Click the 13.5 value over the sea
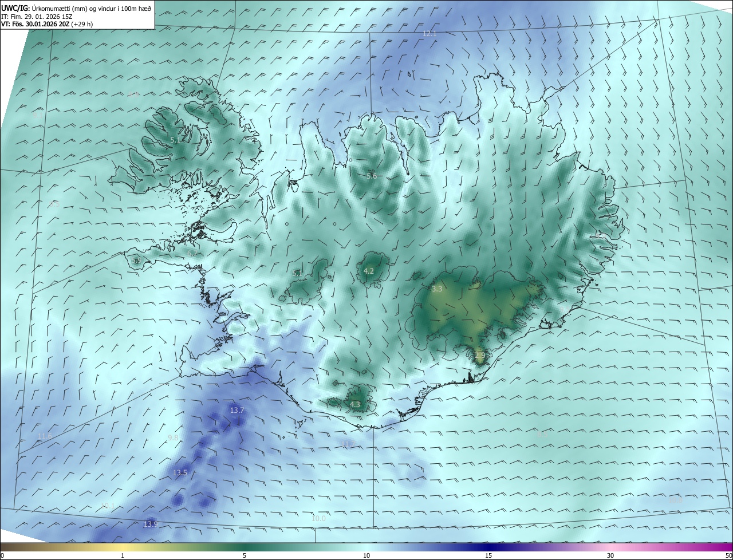The height and width of the screenshot is (560, 733). point(180,472)
